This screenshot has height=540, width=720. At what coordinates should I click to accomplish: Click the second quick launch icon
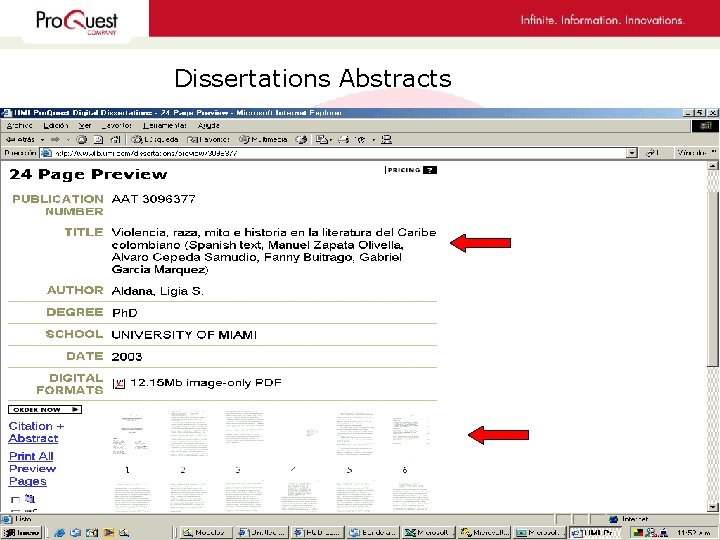coord(76,533)
